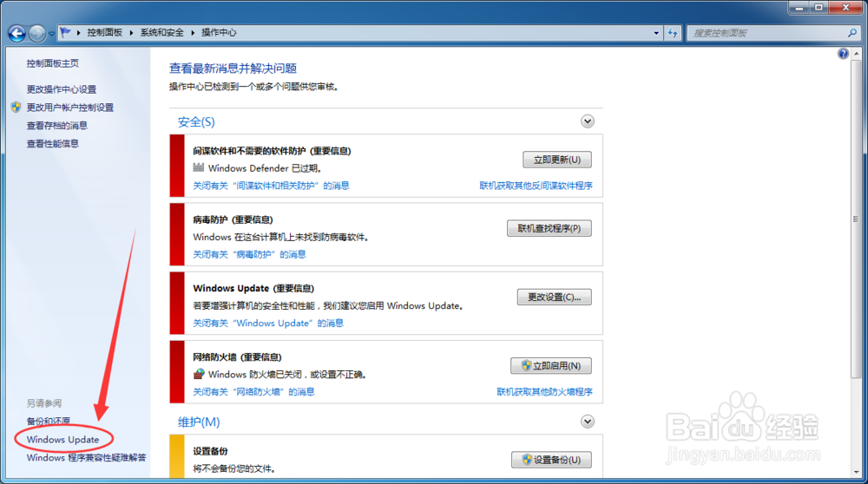Click the Forward navigation arrow
868x484 pixels.
coord(37,33)
